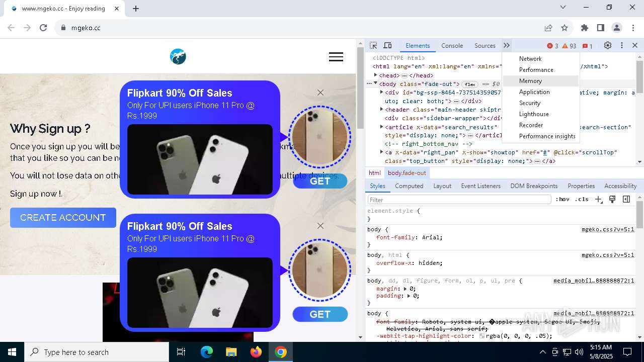Select Performance from overflow menu
The image size is (644, 362).
pos(541,70)
